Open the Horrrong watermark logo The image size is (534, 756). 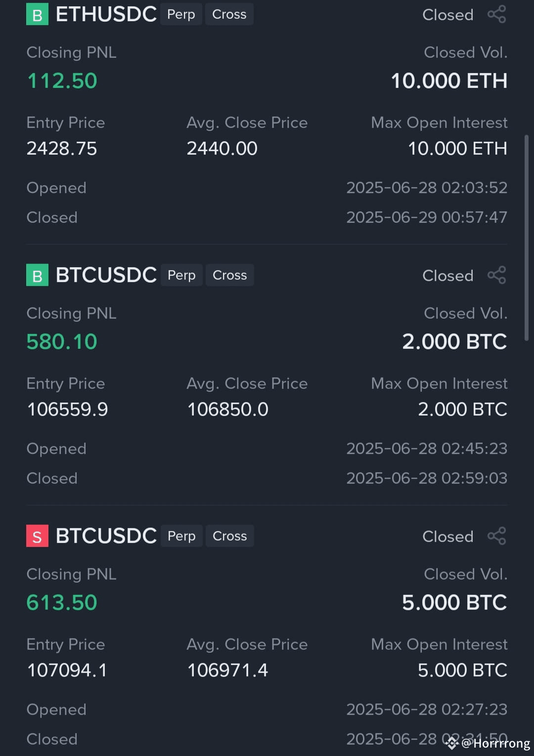pyautogui.click(x=452, y=743)
